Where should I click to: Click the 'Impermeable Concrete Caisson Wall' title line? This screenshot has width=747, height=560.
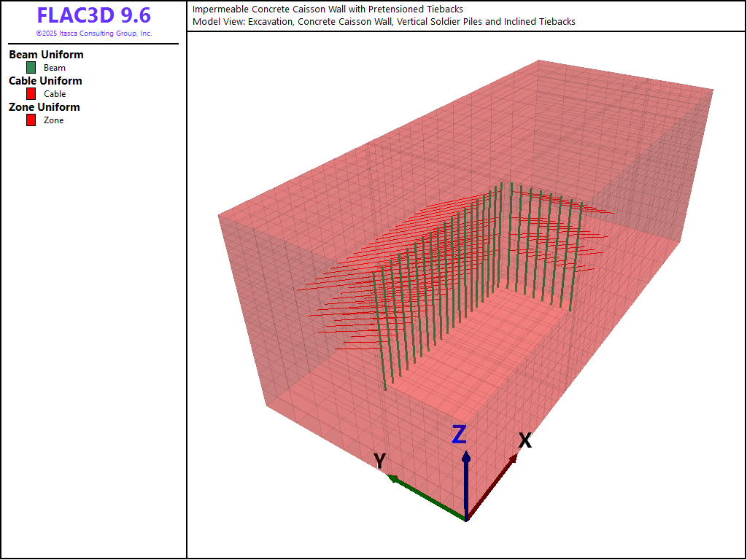pos(328,9)
